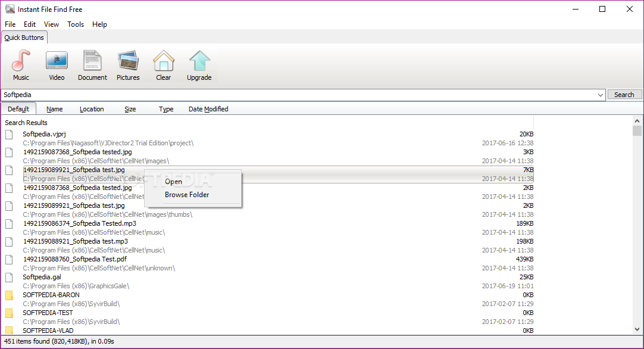Image resolution: width=644 pixels, height=349 pixels.
Task: Select 1492159088921_Softpedia test.mp3 result
Action: click(76, 241)
